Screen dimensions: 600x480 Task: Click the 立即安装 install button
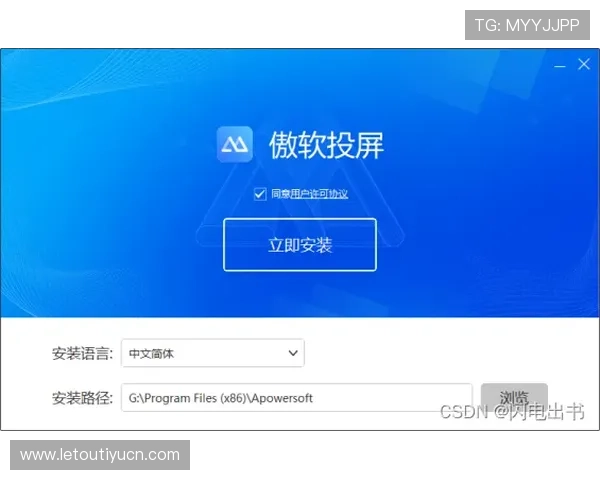tap(300, 245)
